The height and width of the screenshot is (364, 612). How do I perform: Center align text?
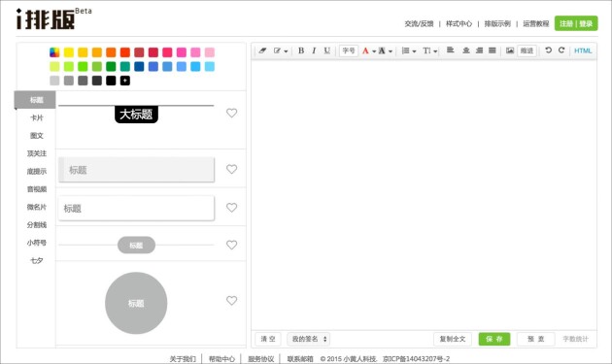466,50
